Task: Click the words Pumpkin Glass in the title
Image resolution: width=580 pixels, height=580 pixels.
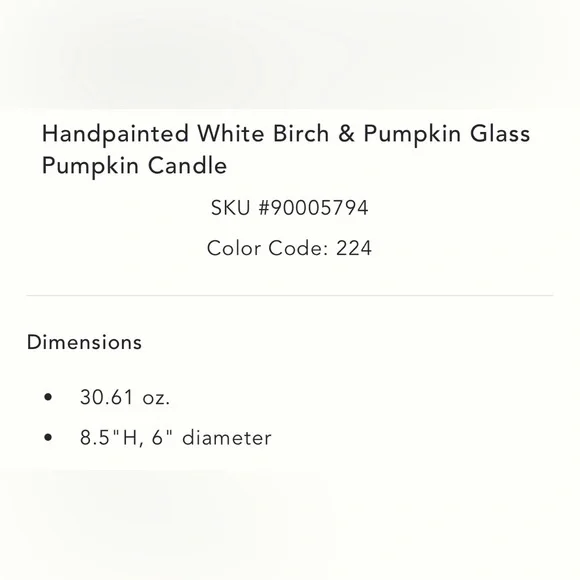Action: 447,134
